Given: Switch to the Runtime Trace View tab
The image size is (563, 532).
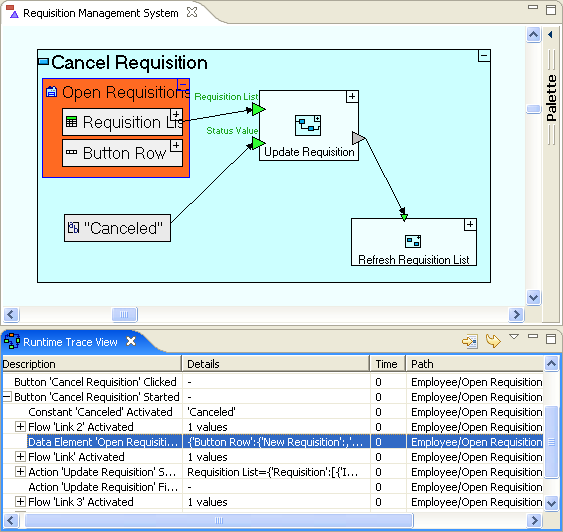Looking at the screenshot, I should [x=70, y=342].
